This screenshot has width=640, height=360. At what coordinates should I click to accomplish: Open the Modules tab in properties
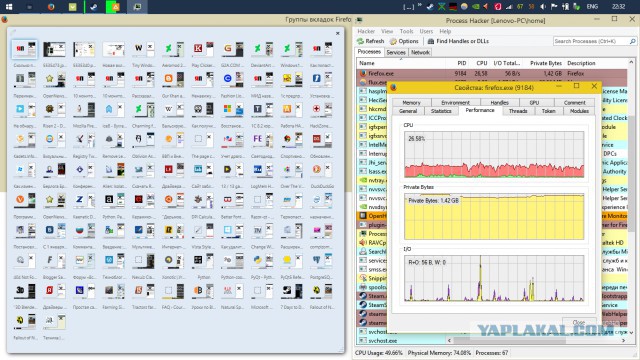click(x=579, y=111)
